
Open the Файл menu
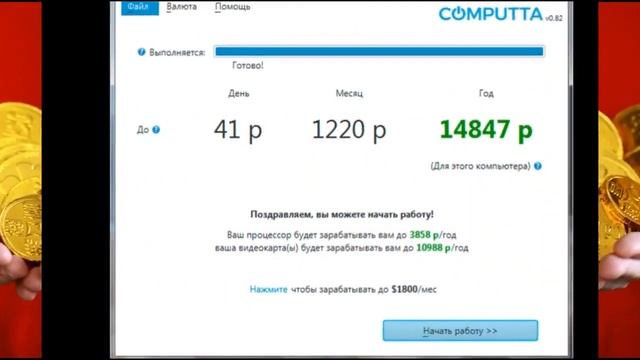click(140, 7)
